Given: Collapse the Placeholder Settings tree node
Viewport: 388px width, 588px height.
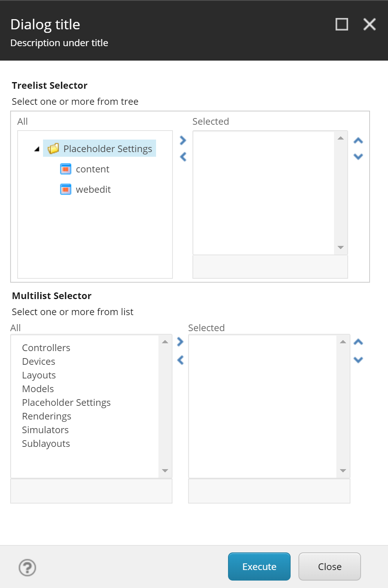Looking at the screenshot, I should pos(36,149).
